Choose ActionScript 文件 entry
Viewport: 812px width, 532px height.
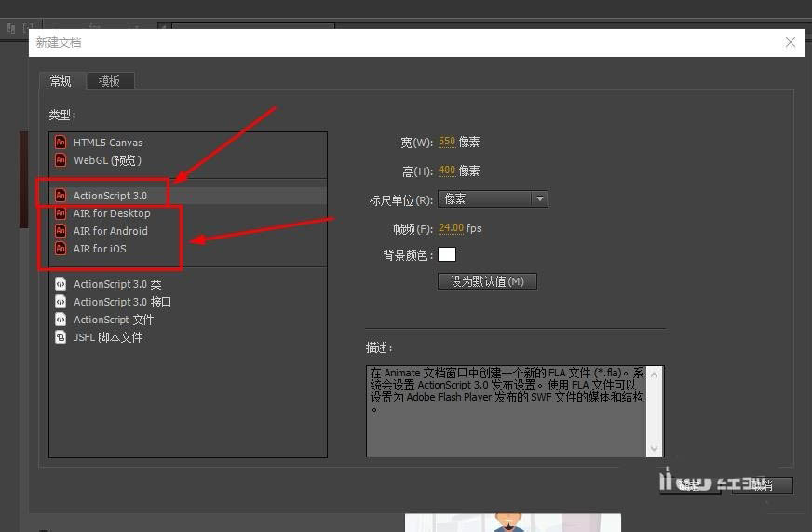188,320
